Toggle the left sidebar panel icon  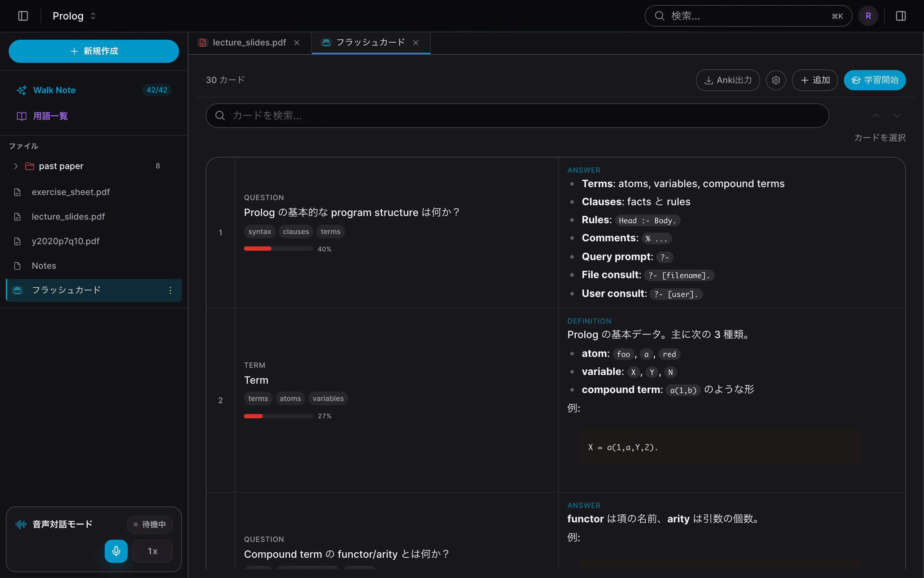click(23, 16)
